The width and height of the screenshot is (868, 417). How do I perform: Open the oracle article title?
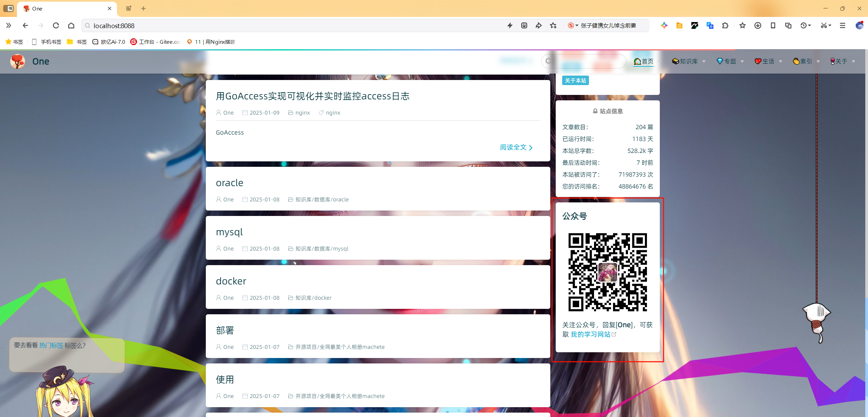click(x=230, y=183)
